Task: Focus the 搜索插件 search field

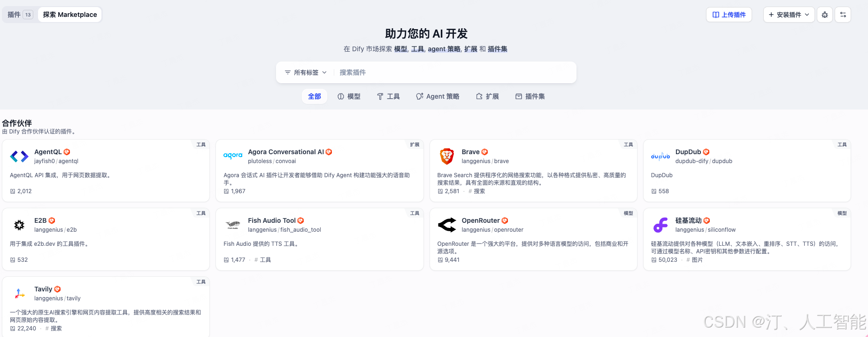Action: [x=454, y=72]
